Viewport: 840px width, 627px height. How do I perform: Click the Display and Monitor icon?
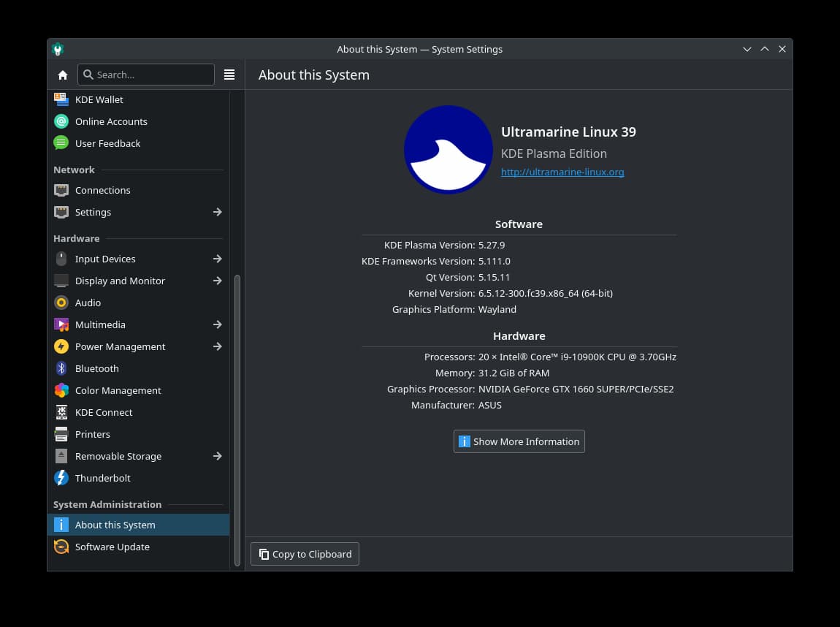click(x=61, y=281)
